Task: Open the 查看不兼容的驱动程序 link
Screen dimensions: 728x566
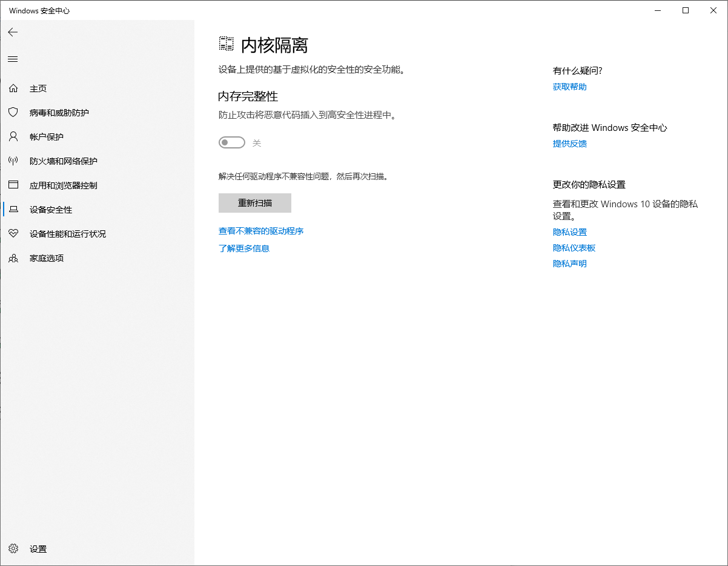Action: pos(261,231)
